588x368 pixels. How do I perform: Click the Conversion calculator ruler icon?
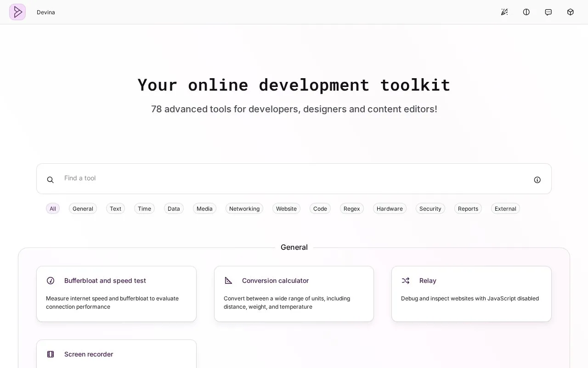pyautogui.click(x=228, y=281)
